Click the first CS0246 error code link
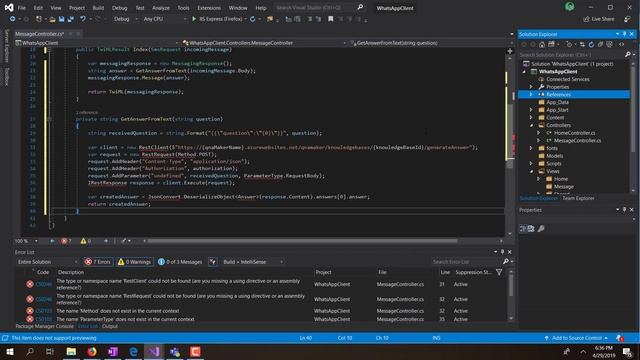640x360 pixels. pos(44,284)
